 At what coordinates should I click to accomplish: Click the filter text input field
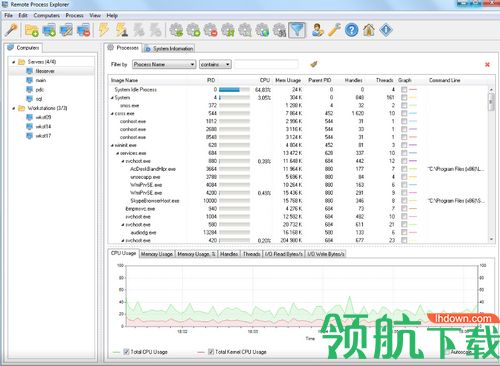[x=266, y=64]
